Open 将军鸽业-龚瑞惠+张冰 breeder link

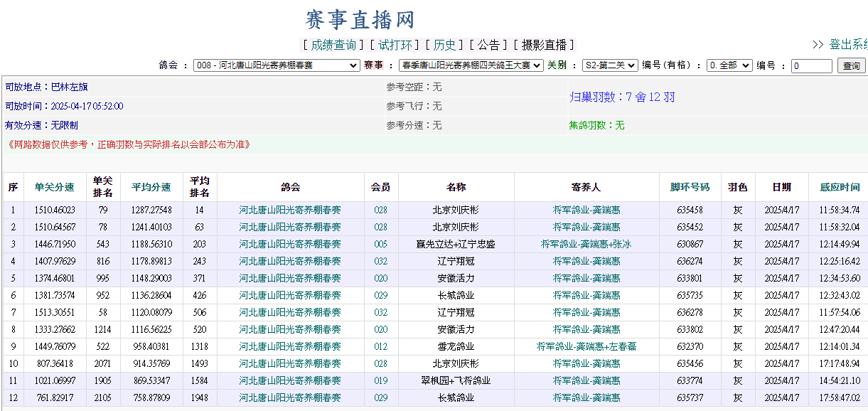(586, 245)
